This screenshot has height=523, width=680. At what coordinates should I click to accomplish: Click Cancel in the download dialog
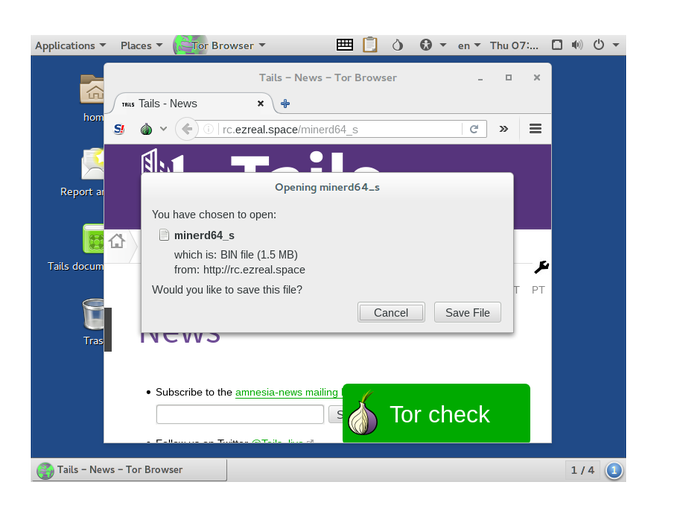[391, 313]
